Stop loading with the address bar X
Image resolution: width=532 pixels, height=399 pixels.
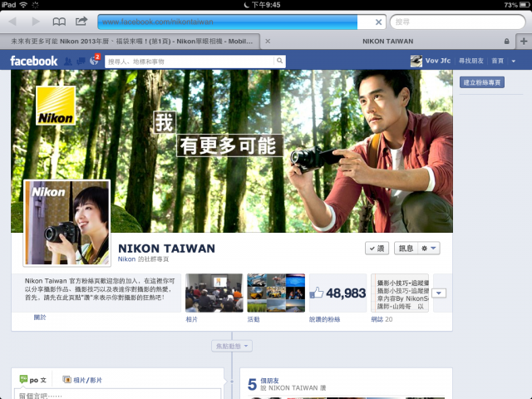click(379, 22)
